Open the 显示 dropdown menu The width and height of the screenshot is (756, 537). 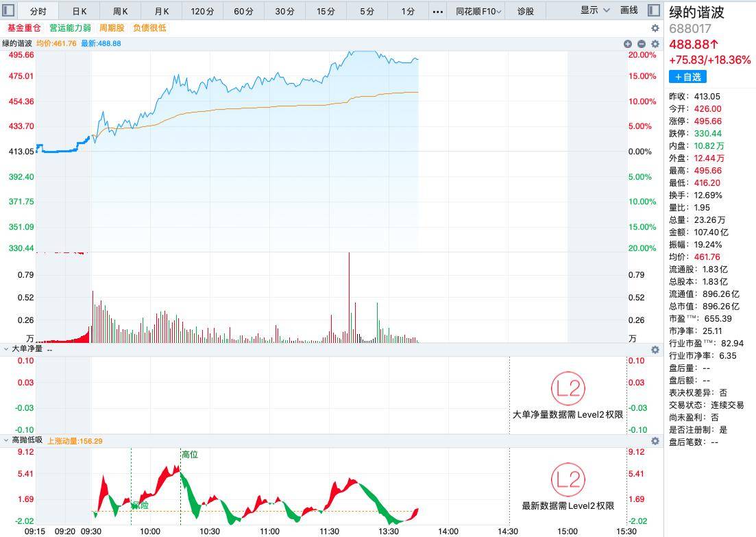(594, 10)
